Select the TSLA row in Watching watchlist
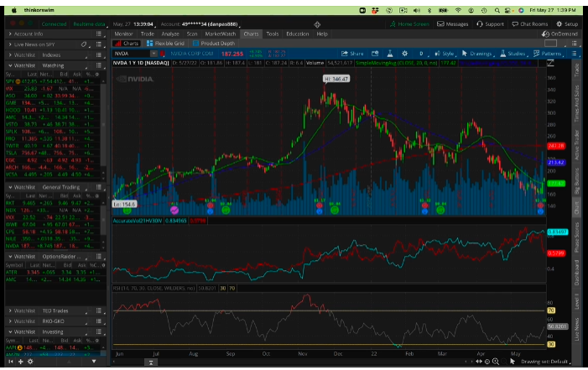 (53, 153)
